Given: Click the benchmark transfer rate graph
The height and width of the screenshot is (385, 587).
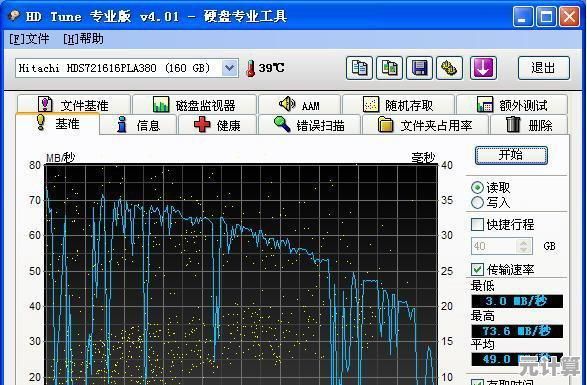Looking at the screenshot, I should [x=241, y=275].
